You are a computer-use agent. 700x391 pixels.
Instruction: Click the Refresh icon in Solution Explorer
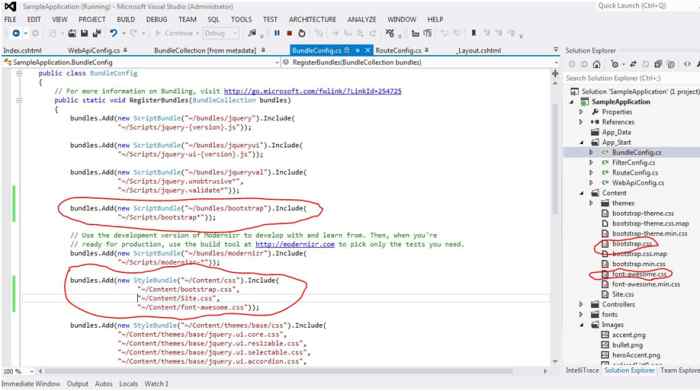pyautogui.click(x=646, y=65)
